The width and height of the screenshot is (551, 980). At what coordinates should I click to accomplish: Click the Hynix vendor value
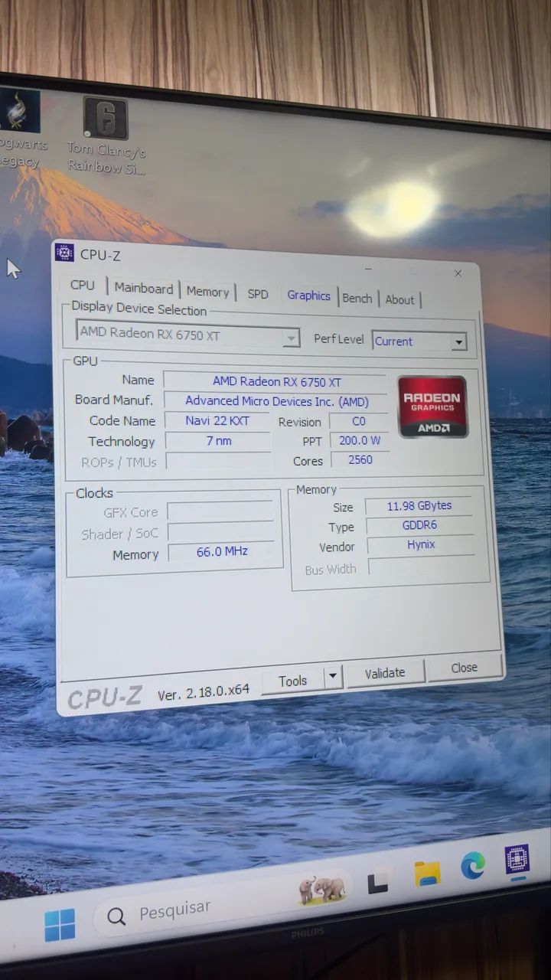pyautogui.click(x=421, y=545)
